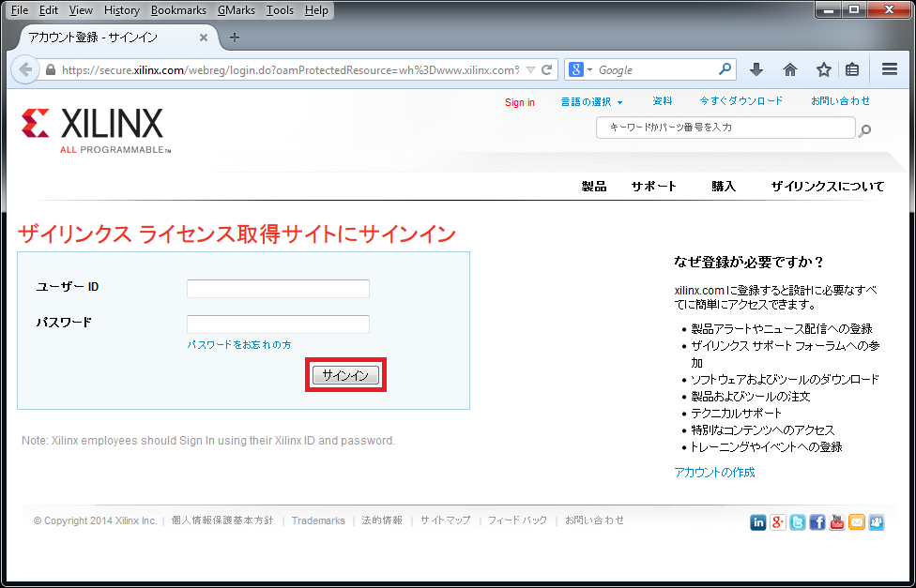
Task: Open the フィードバック footer link
Action: (x=517, y=520)
